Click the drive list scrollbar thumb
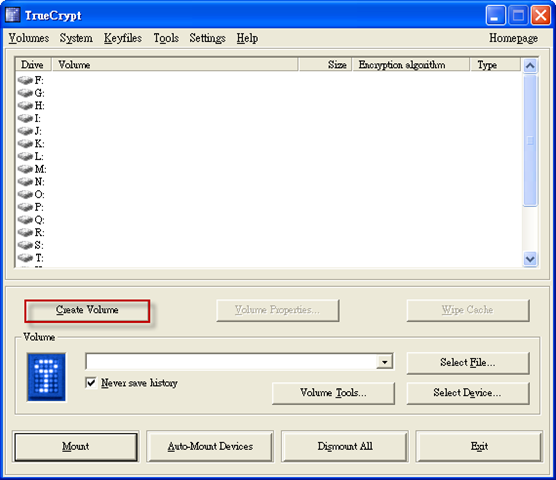Screen dimensions: 556x480 coord(530,140)
